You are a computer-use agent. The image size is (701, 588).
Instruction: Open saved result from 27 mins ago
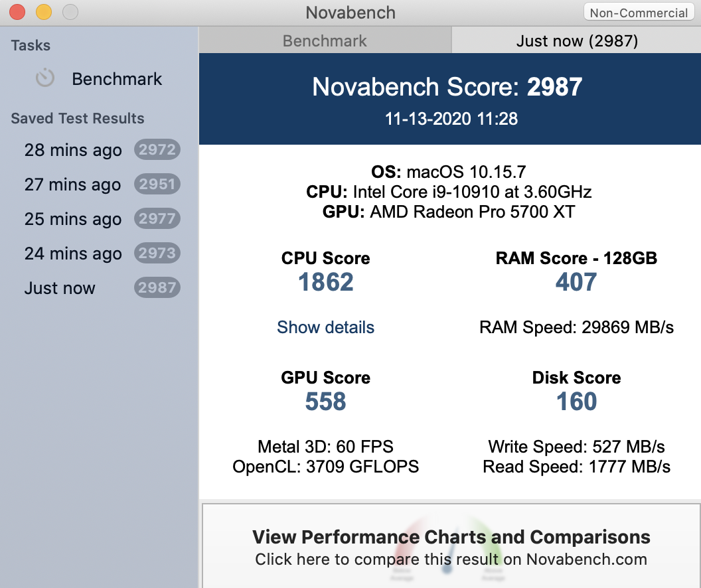point(100,184)
